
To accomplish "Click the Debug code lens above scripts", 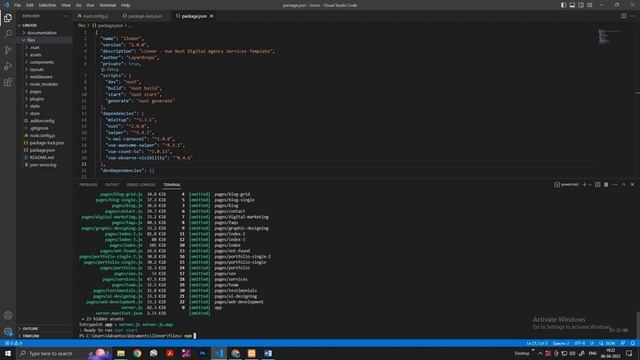I will 112,70.
